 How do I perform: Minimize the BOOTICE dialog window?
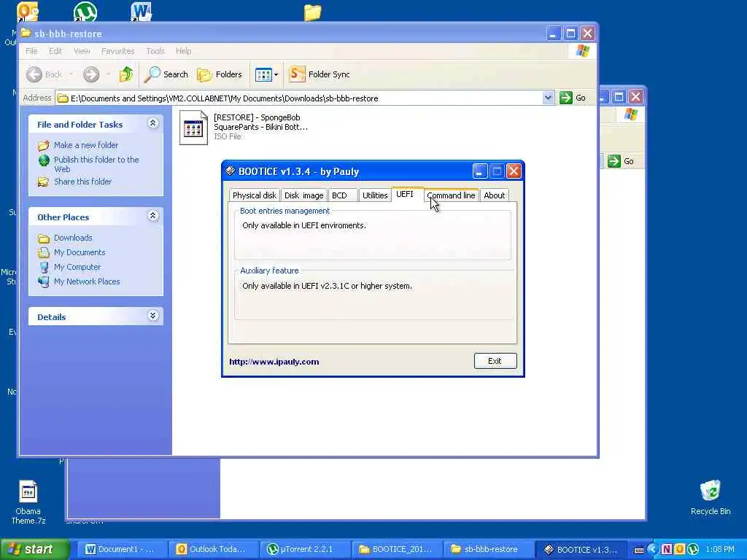[x=480, y=171]
